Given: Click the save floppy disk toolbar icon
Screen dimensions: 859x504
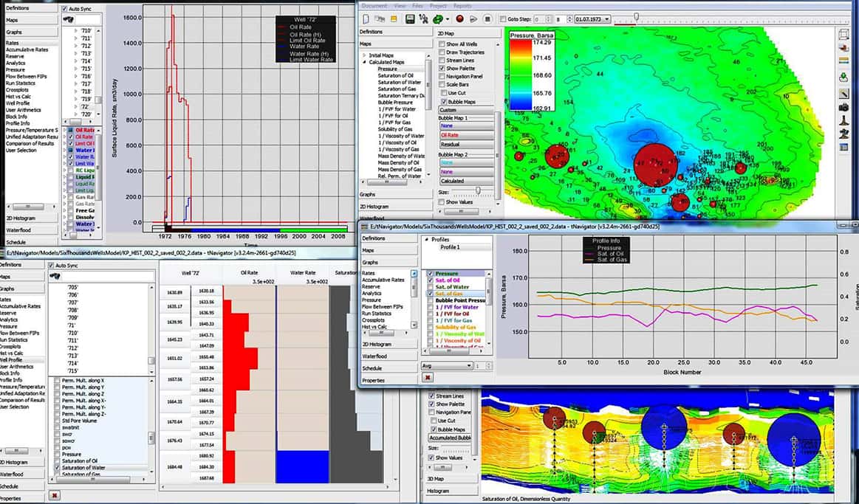Looking at the screenshot, I should [409, 19].
